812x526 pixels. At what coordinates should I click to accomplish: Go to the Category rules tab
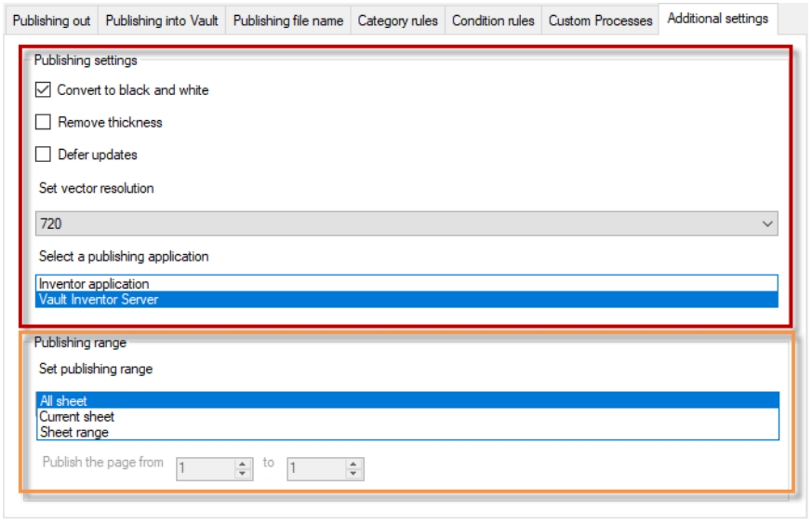pyautogui.click(x=397, y=20)
